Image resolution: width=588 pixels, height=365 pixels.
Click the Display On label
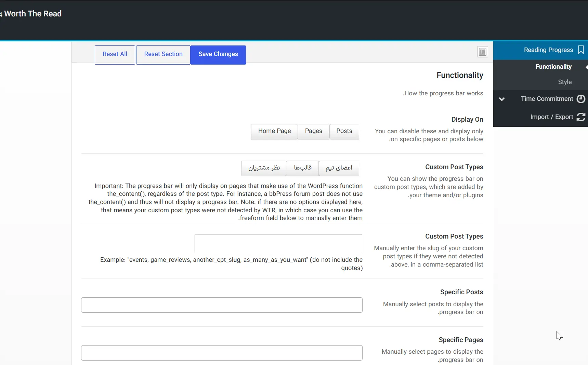(467, 119)
